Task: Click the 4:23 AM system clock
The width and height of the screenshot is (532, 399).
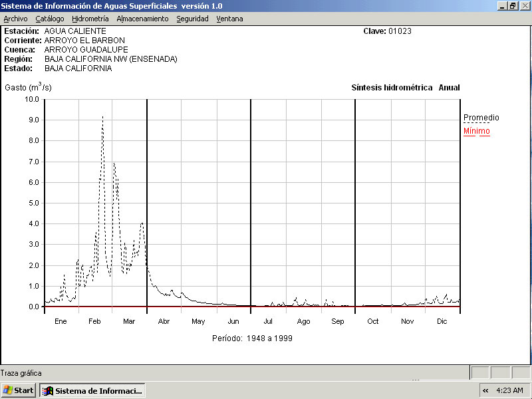Action: (509, 390)
